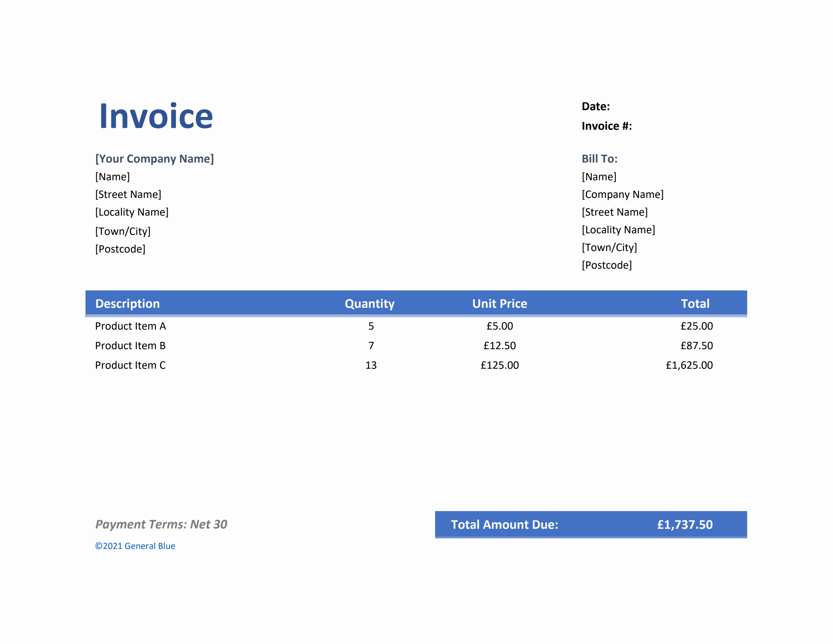833x644 pixels.
Task: Select the Date field
Action: pos(597,106)
